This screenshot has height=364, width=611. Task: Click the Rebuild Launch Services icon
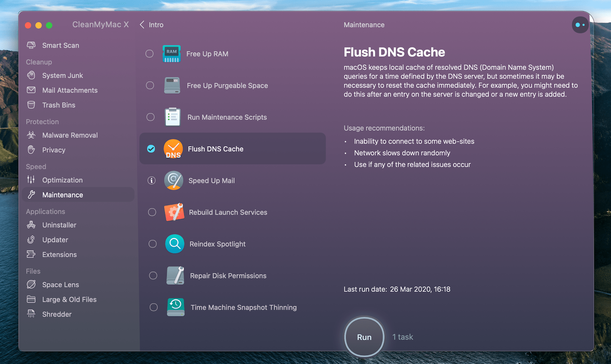[x=174, y=212]
